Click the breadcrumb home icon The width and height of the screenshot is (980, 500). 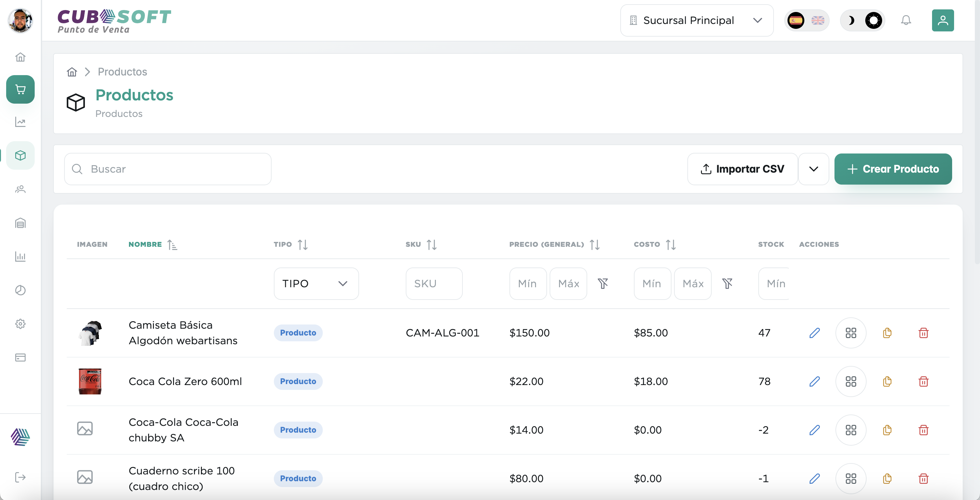point(72,72)
